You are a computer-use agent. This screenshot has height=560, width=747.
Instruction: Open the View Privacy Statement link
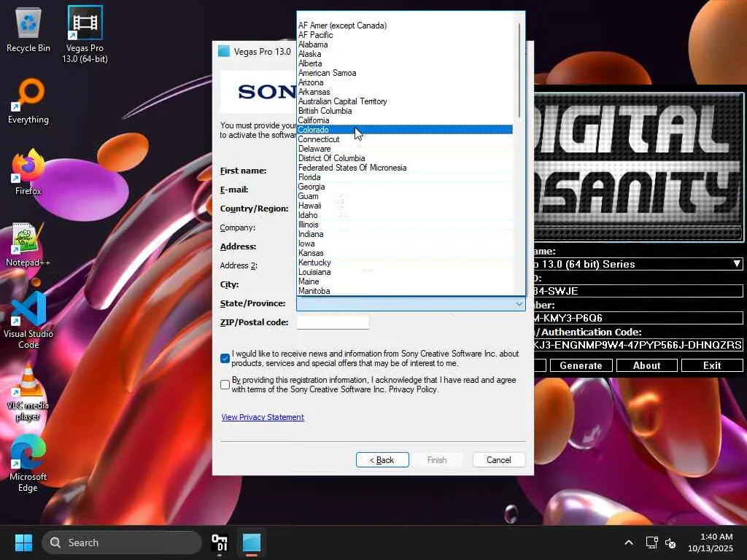[x=263, y=417]
